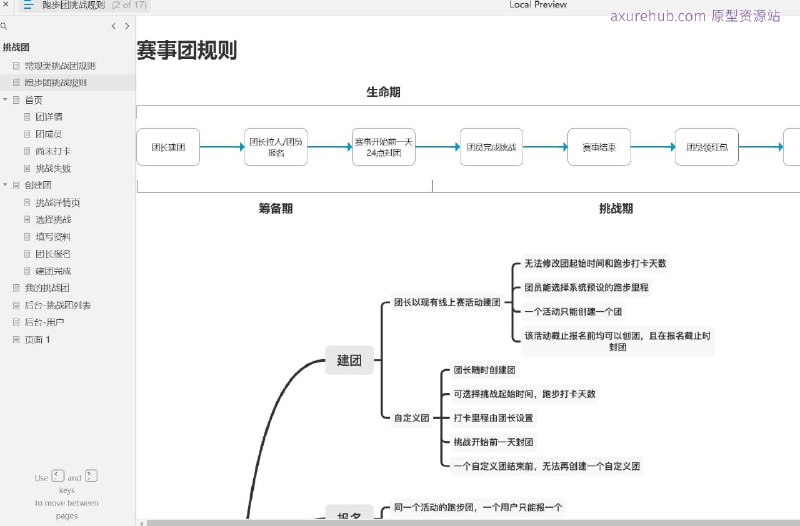Viewport: 800px width, 526px height.
Task: Click page icon beside 挑战详情页
Action: tap(27, 203)
